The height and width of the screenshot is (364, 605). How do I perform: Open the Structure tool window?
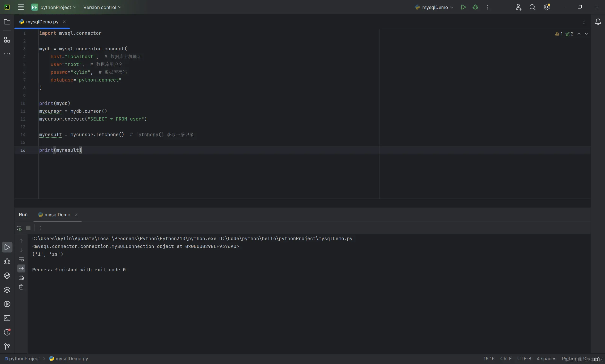tap(7, 40)
